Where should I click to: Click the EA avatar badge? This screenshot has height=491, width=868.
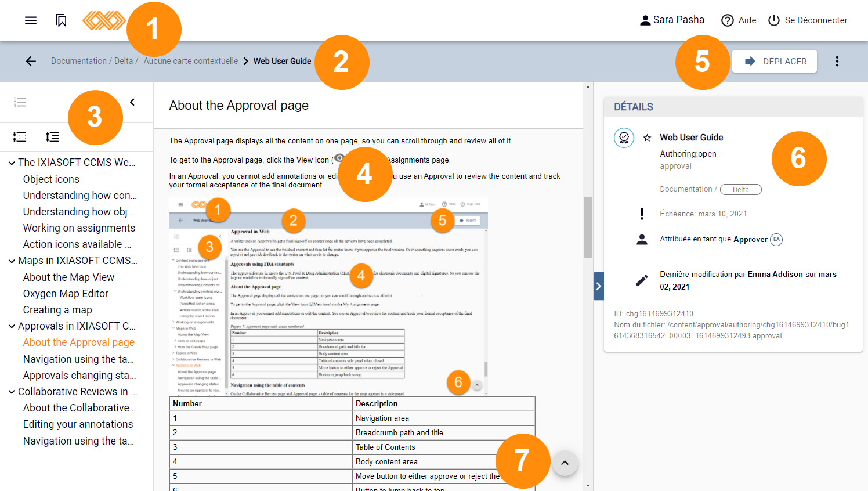pyautogui.click(x=776, y=239)
